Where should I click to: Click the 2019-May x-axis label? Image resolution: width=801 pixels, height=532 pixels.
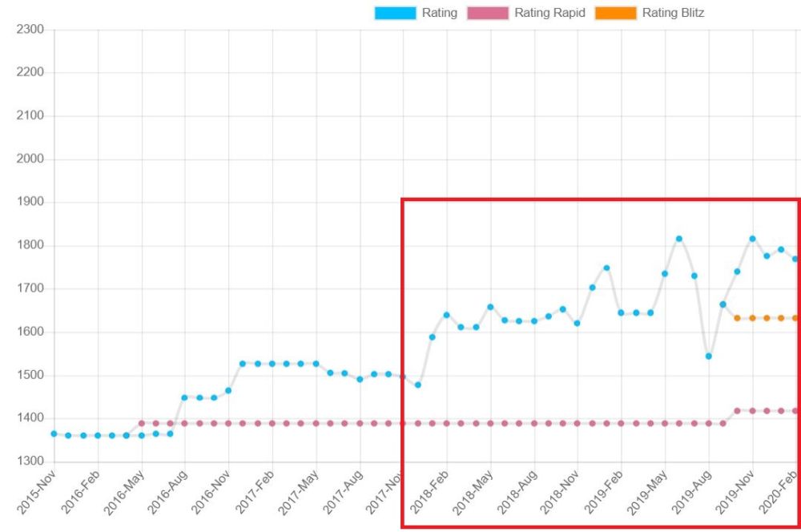[646, 496]
